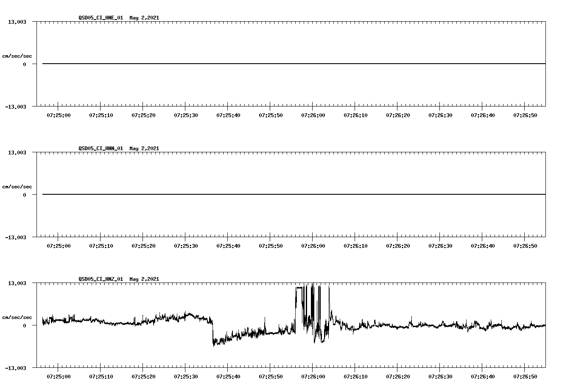
Task: Click the cm/sec/sec unit label on middle plot
Action: 17,186
